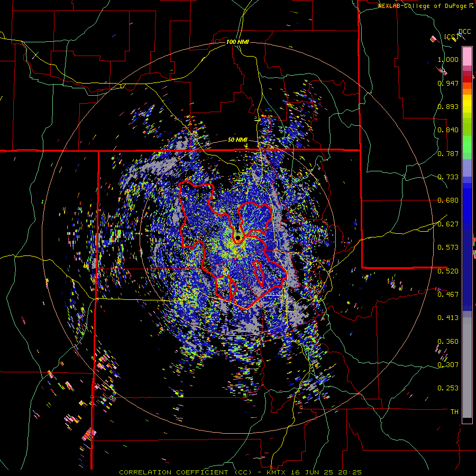The image size is (476, 476).
Task: Select the 0.520 legend value
Action: [x=448, y=271]
